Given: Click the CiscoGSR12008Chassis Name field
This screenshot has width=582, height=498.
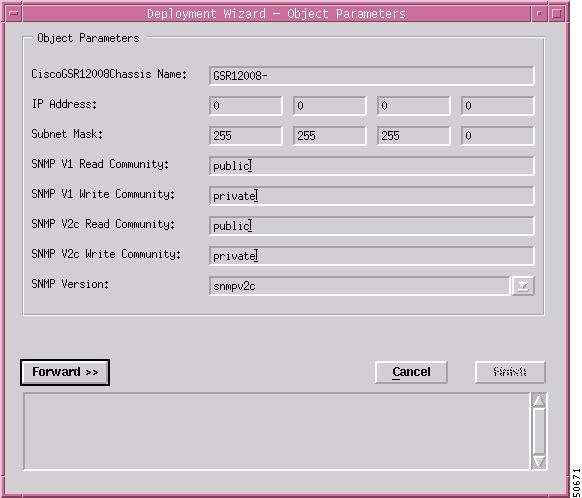Looking at the screenshot, I should pyautogui.click(x=372, y=76).
